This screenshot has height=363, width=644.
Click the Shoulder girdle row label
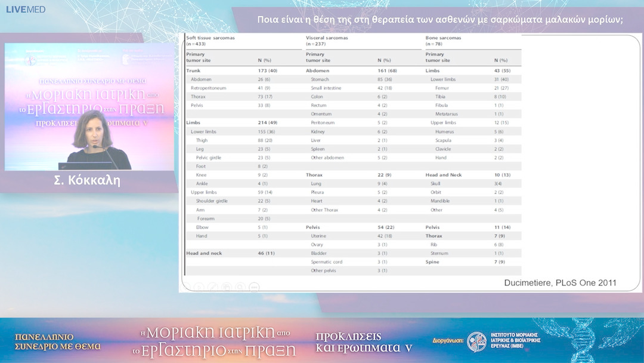pos(212,201)
